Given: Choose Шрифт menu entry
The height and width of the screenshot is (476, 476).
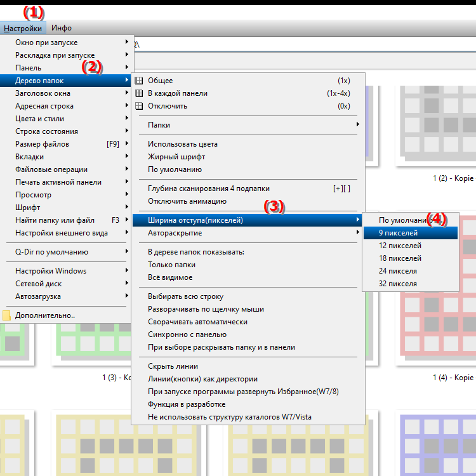Looking at the screenshot, I should point(65,208).
